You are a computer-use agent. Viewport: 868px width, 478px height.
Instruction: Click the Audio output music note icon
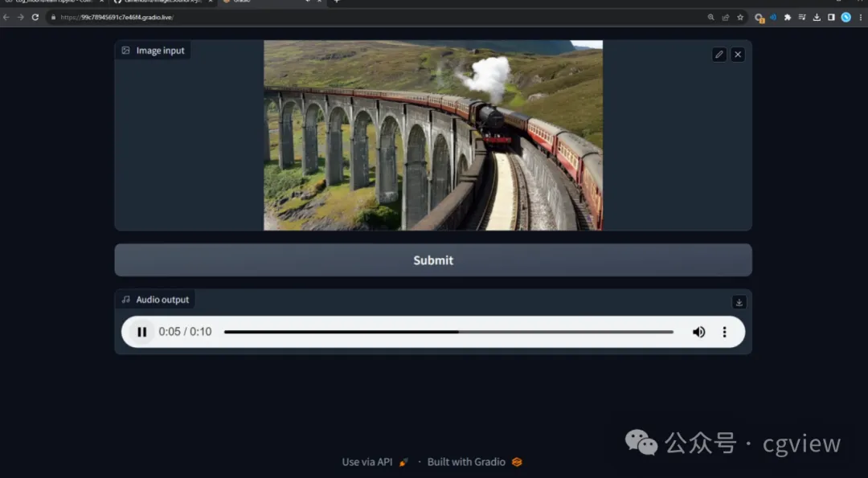pyautogui.click(x=125, y=300)
